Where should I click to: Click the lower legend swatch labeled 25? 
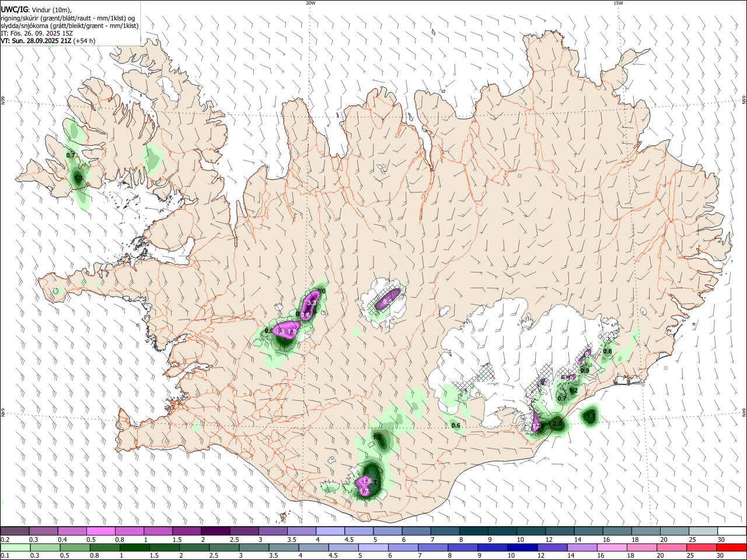click(701, 548)
